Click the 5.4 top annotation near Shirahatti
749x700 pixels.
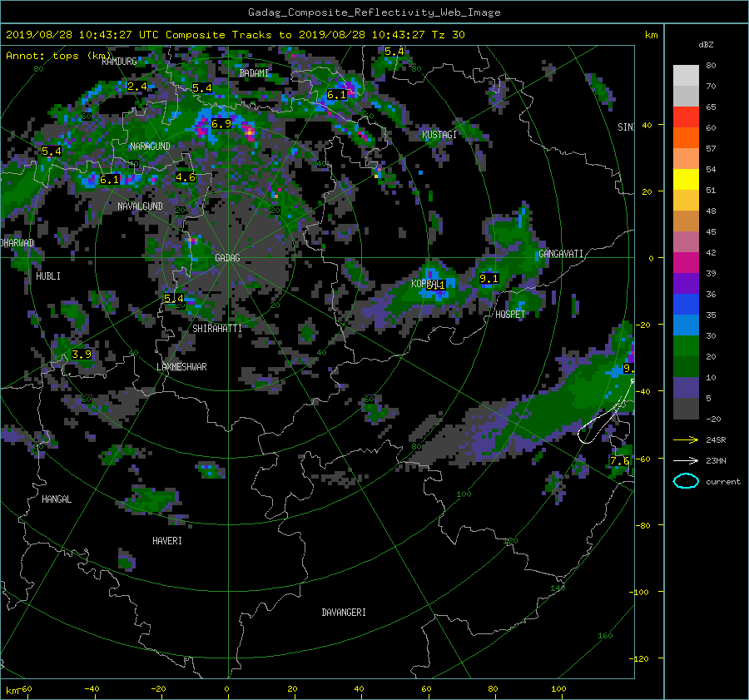[173, 298]
